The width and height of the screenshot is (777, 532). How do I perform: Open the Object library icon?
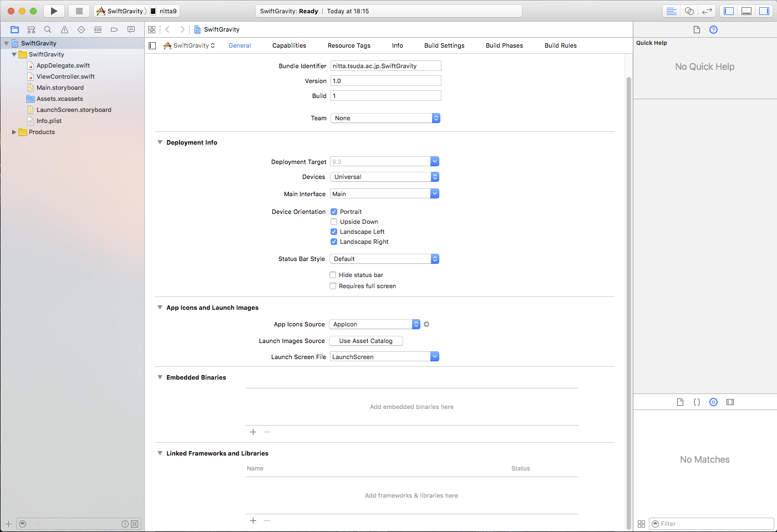[x=713, y=402]
